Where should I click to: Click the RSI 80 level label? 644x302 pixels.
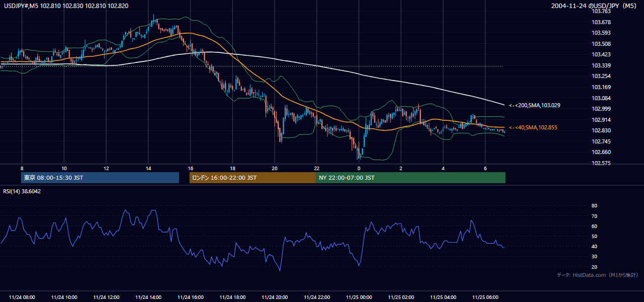click(594, 206)
